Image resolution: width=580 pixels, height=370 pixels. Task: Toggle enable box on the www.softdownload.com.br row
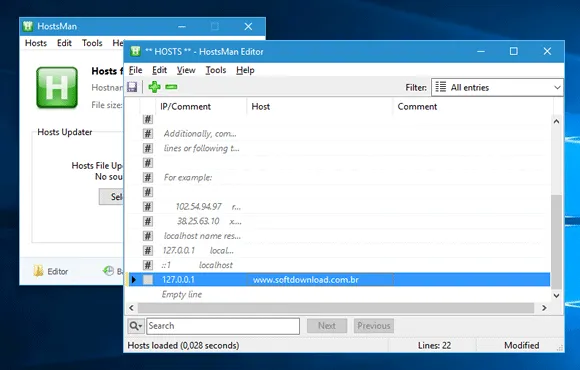pyautogui.click(x=148, y=280)
